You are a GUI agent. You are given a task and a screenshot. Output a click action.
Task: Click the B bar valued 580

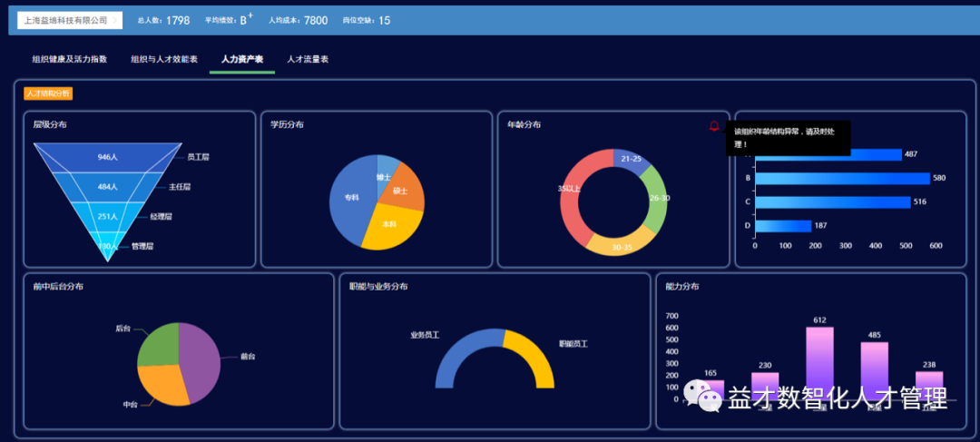[842, 178]
